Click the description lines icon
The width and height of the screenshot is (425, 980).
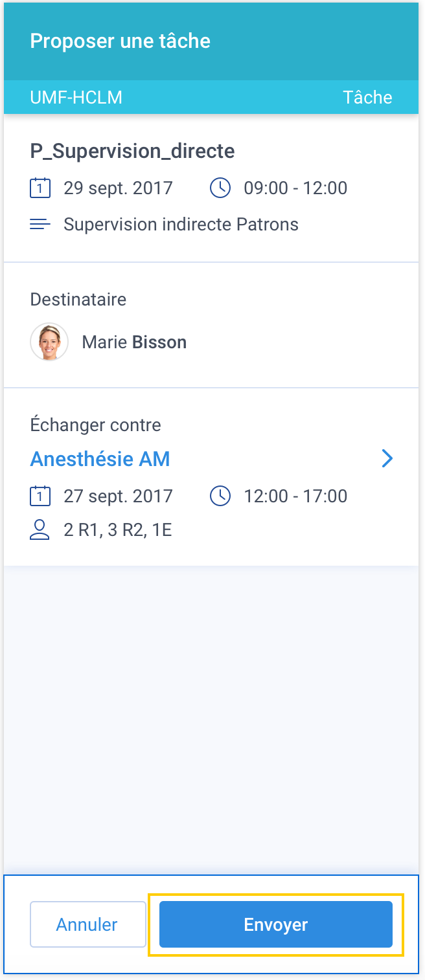coord(40,225)
